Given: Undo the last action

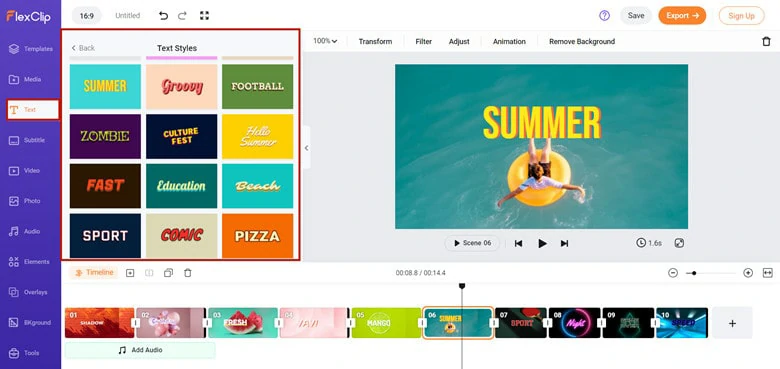Looking at the screenshot, I should pos(163,16).
